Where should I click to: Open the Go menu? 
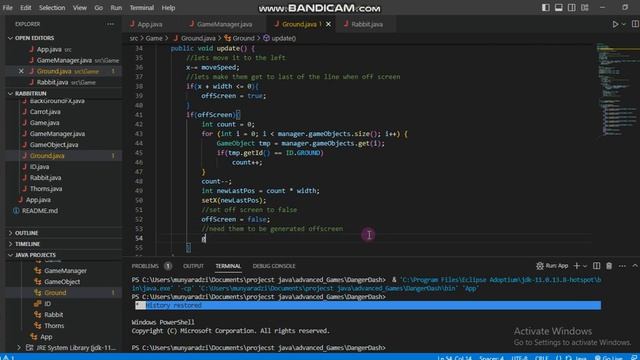coord(98,7)
